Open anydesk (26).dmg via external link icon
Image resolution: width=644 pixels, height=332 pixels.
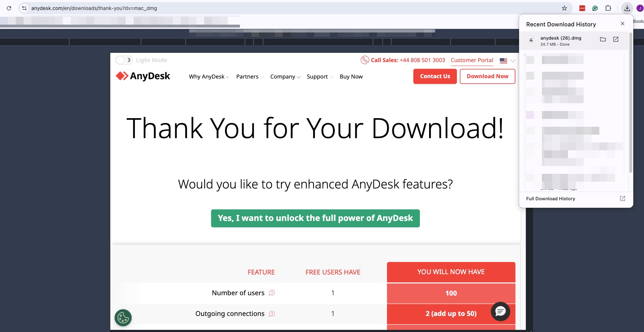tap(615, 39)
